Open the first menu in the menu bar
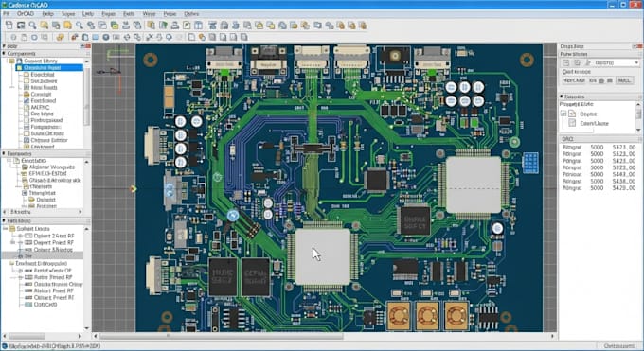This screenshot has width=644, height=351. (7, 14)
